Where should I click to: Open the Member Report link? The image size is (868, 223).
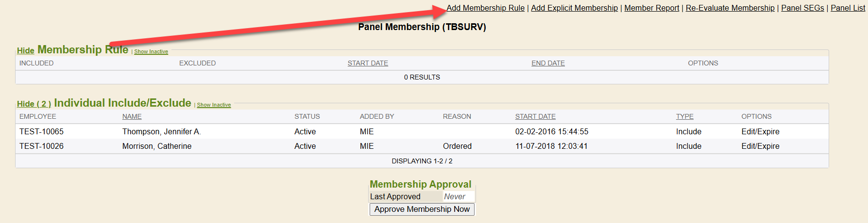click(x=651, y=8)
